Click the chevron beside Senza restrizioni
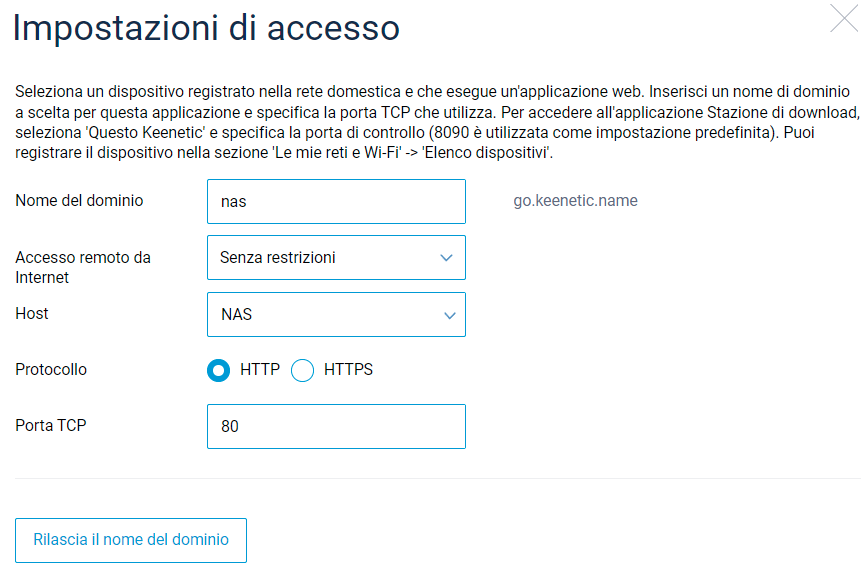This screenshot has height=582, width=862. click(447, 258)
